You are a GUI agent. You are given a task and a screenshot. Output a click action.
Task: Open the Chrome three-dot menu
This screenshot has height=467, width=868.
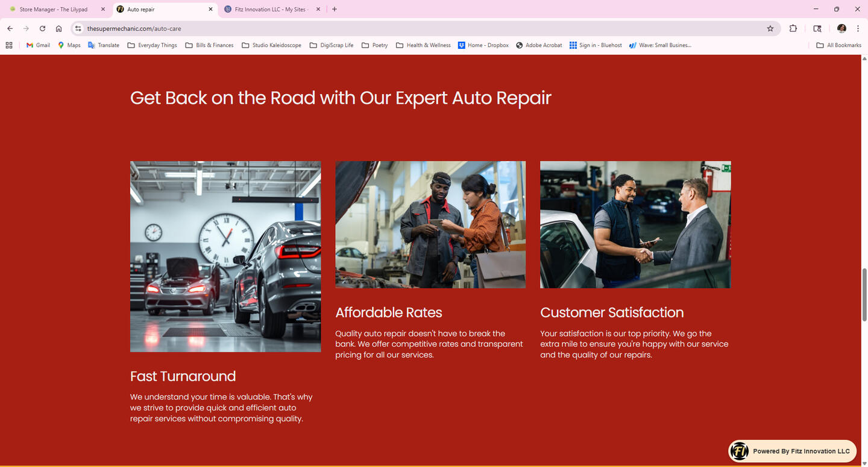click(858, 28)
